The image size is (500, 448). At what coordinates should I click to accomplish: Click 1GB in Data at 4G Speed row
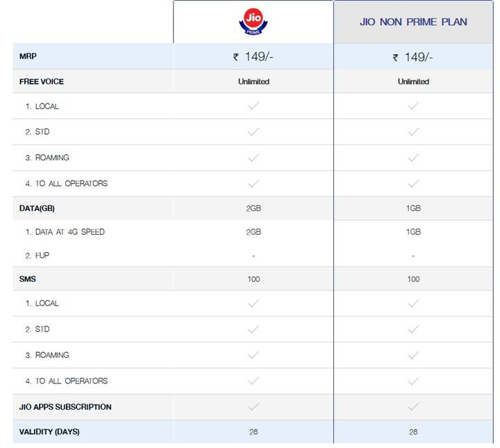pyautogui.click(x=413, y=232)
